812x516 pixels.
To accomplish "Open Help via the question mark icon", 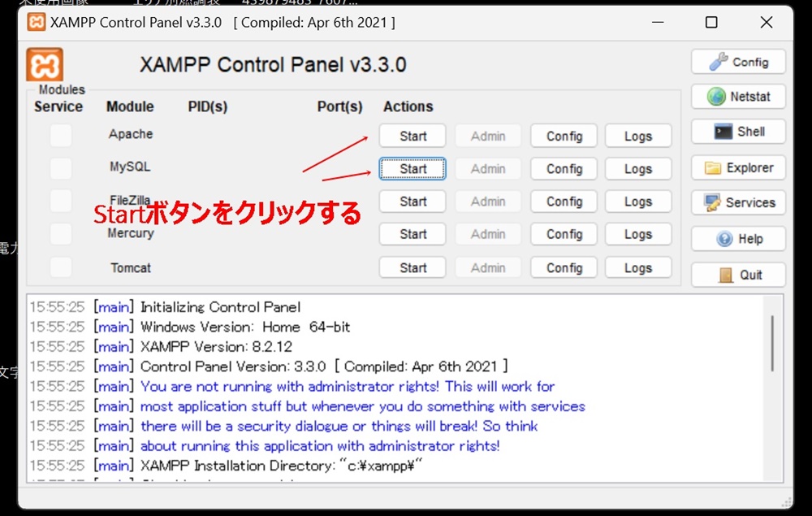I will (x=738, y=239).
